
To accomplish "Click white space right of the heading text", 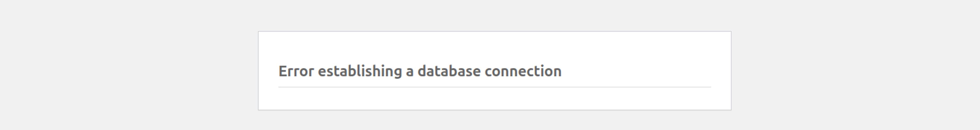I will pyautogui.click(x=639, y=71).
